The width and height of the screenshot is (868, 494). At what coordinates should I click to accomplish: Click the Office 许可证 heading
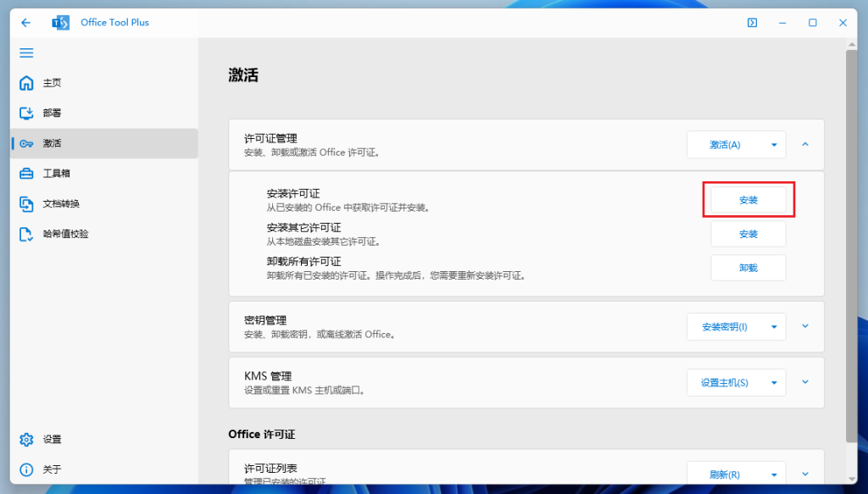(x=262, y=435)
